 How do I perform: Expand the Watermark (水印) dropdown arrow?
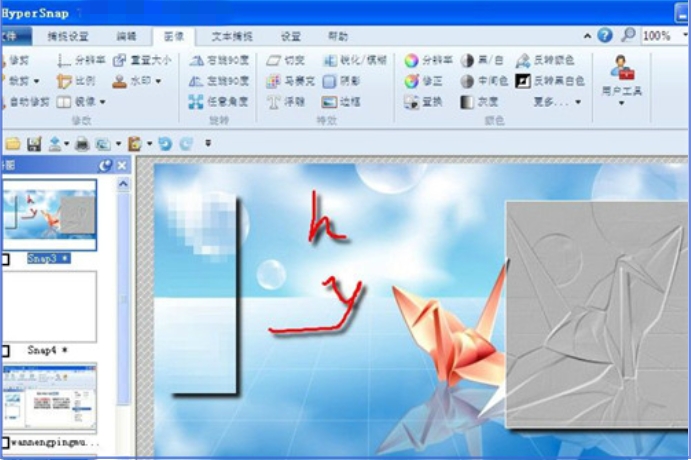coord(158,82)
